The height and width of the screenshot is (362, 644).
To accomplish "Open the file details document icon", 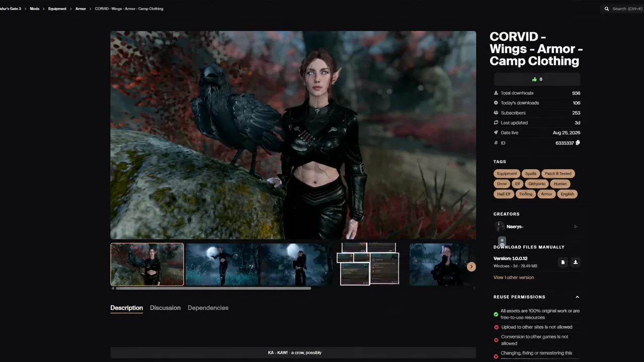I will 562,262.
